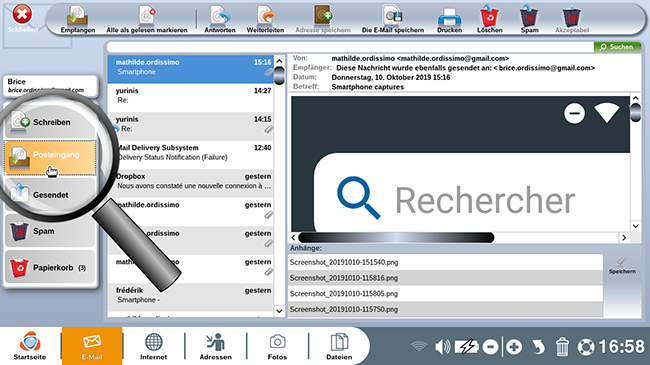Close the mail app with Schließen
This screenshot has height=365, width=650.
22,19
